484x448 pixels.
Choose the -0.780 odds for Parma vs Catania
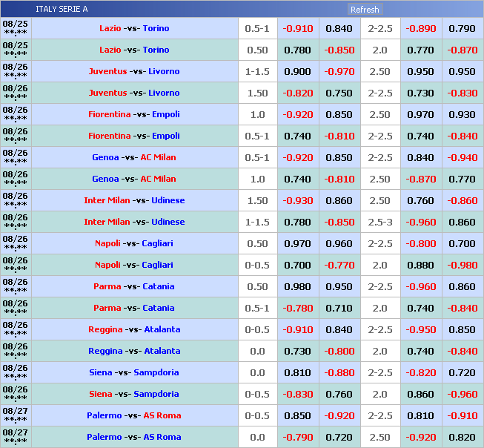[297, 308]
